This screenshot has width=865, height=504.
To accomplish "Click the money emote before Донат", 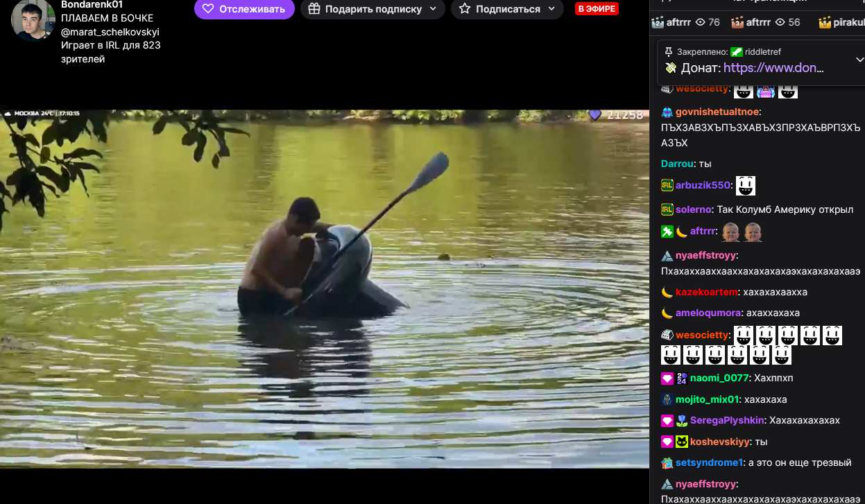I will [671, 68].
